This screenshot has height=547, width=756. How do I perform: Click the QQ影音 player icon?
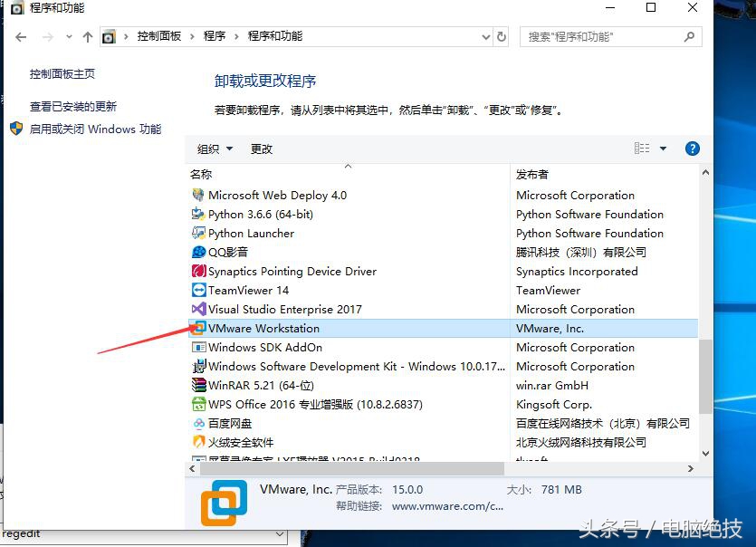click(x=199, y=252)
